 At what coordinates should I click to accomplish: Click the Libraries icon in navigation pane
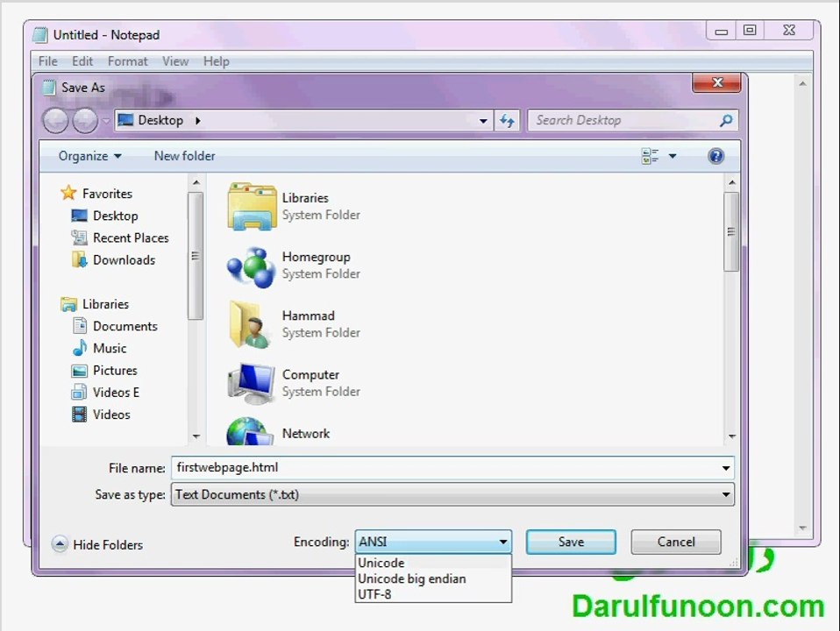68,304
